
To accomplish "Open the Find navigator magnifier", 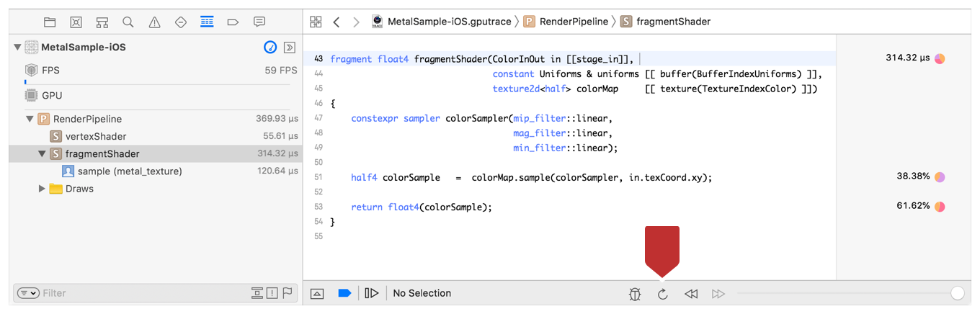I will tap(128, 22).
